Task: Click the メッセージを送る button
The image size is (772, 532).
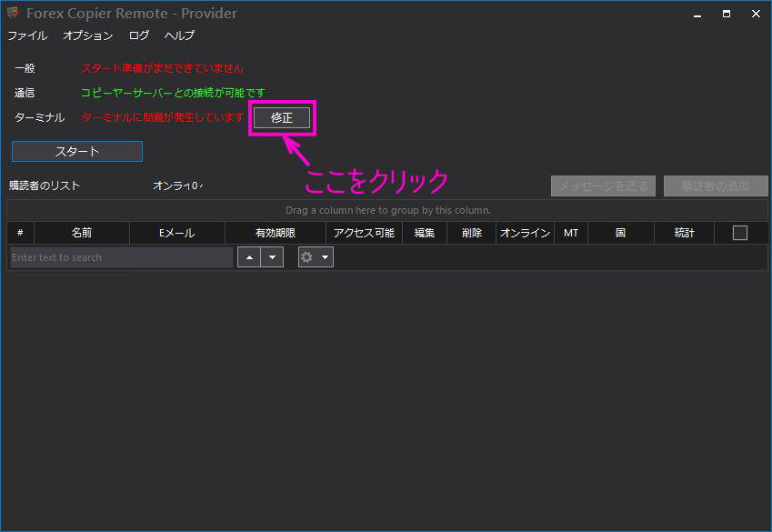Action: [603, 186]
